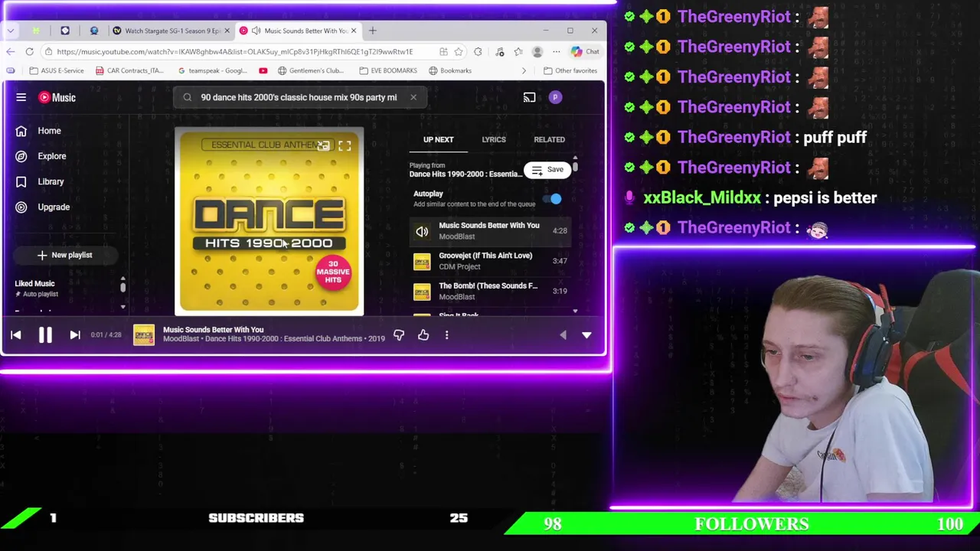Click the YouTube Music logo
Image resolution: width=980 pixels, height=551 pixels.
coord(57,97)
